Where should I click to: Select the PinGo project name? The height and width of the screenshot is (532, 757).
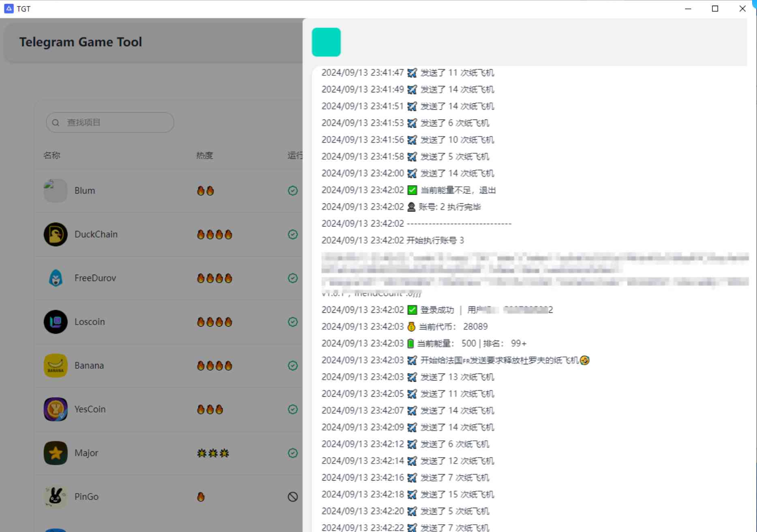(x=86, y=497)
